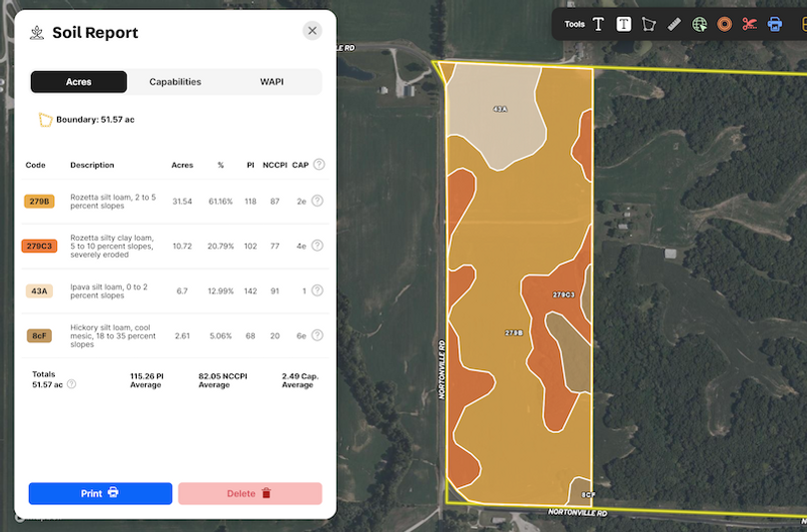Open the WAPI tab
Screen dimensions: 807x532
click(271, 82)
